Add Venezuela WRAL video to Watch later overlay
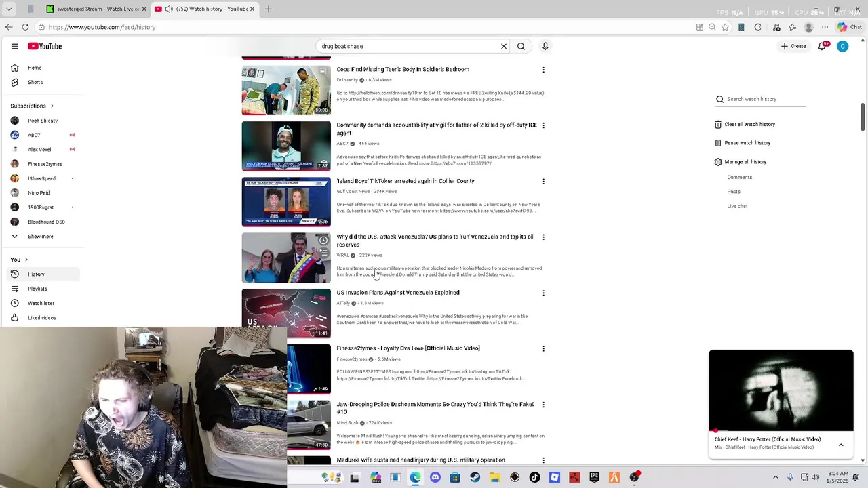 [x=323, y=241]
